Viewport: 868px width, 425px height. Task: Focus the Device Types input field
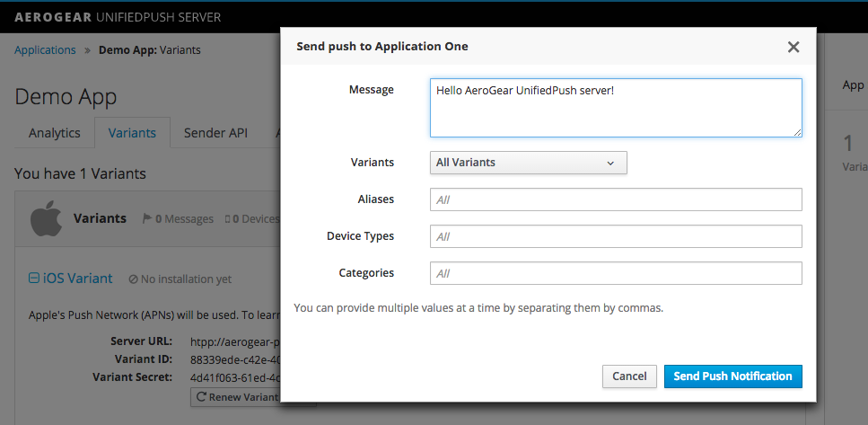(615, 236)
